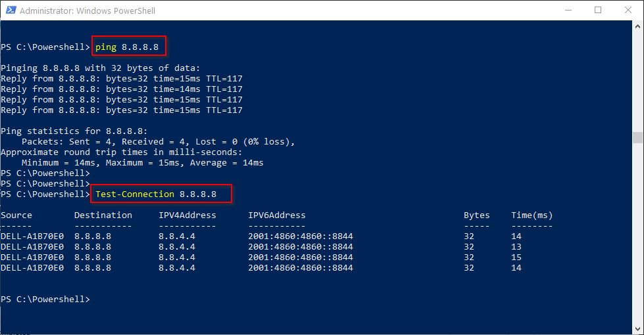This screenshot has width=644, height=335.
Task: Click the PowerShell icon in title bar
Action: [x=10, y=11]
